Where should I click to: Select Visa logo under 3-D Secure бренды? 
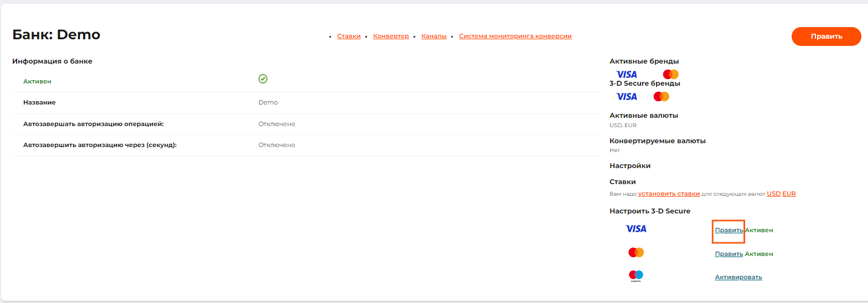[627, 96]
